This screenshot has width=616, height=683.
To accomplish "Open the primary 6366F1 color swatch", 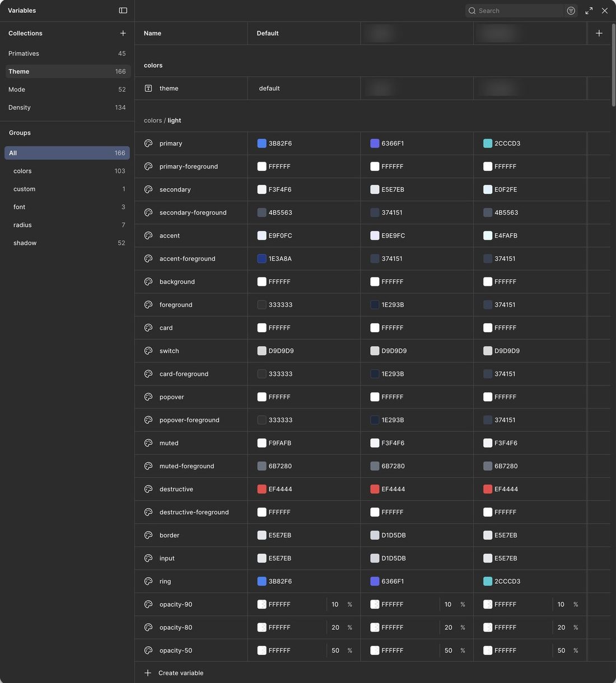I will pyautogui.click(x=375, y=143).
